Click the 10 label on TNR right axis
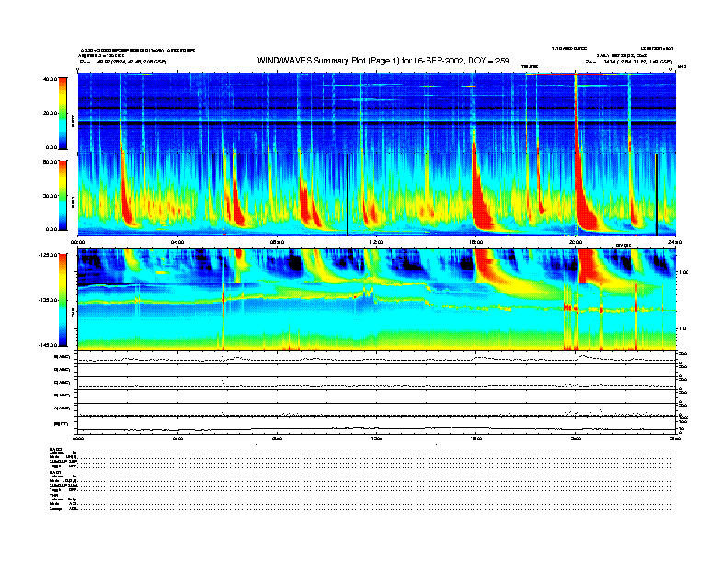 682,329
